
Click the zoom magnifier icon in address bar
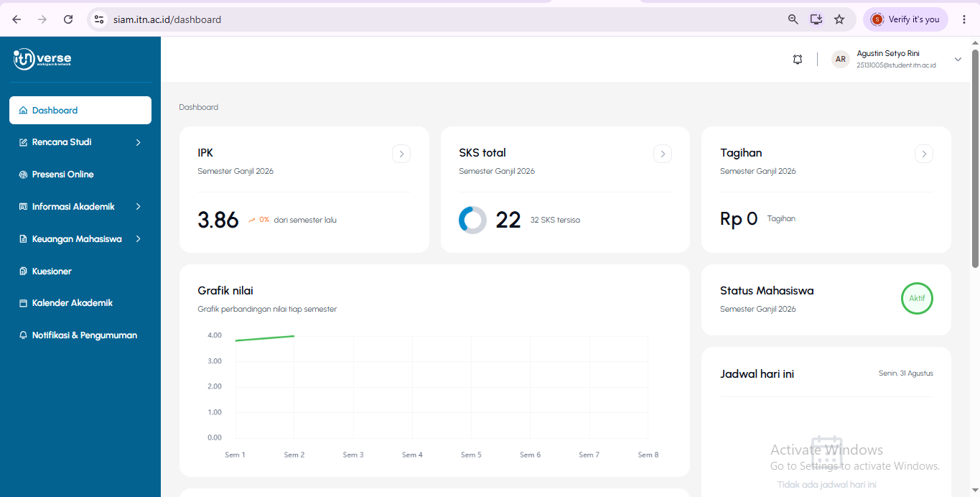[x=793, y=19]
